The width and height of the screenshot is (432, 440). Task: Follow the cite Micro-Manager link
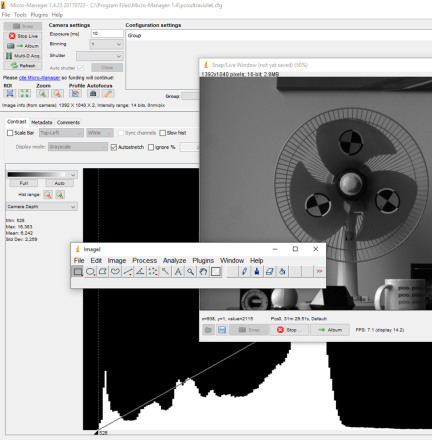click(39, 78)
